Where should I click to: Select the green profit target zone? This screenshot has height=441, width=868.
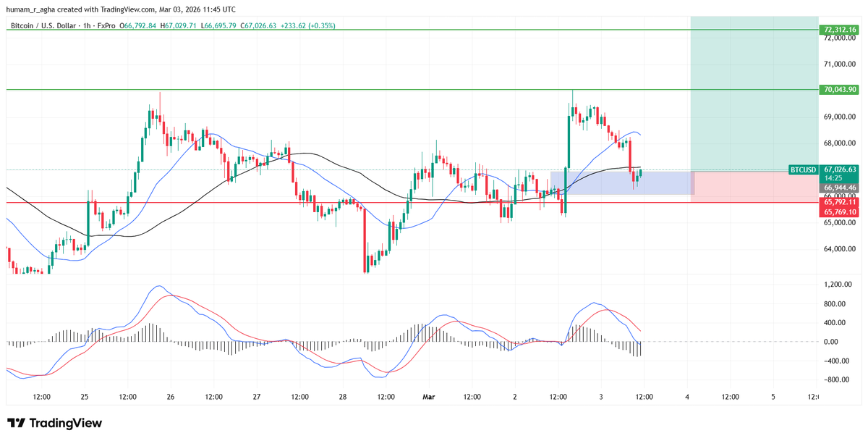click(754, 93)
